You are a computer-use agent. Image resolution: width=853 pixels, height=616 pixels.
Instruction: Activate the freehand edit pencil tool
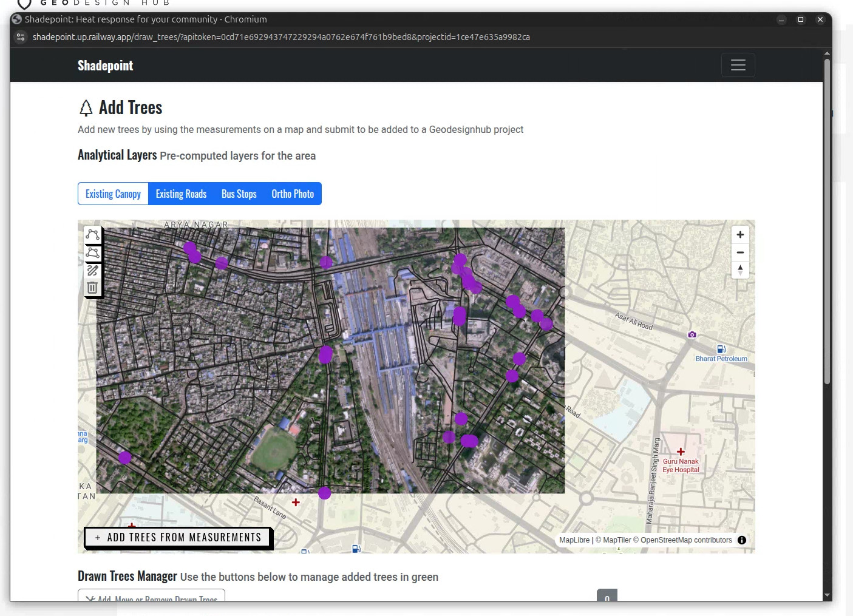92,270
